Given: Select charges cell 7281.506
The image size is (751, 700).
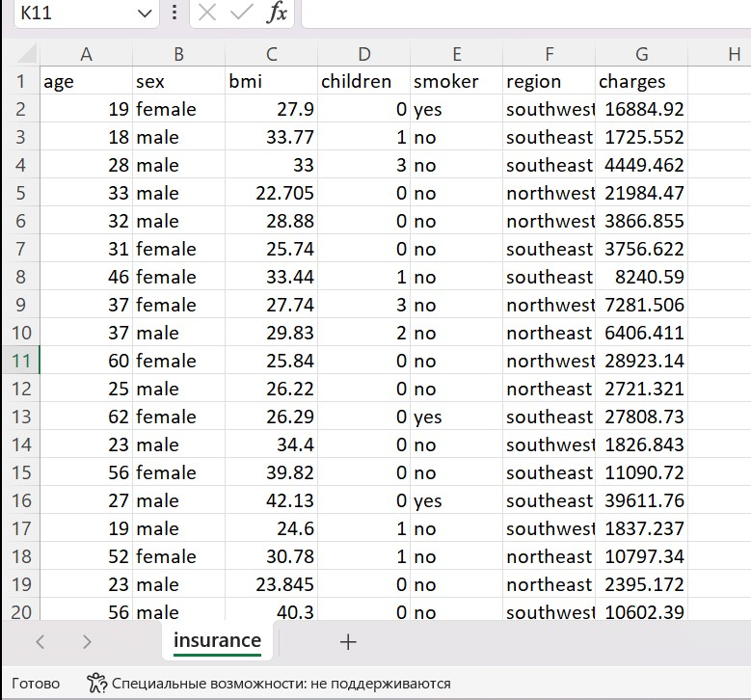Looking at the screenshot, I should point(641,305).
